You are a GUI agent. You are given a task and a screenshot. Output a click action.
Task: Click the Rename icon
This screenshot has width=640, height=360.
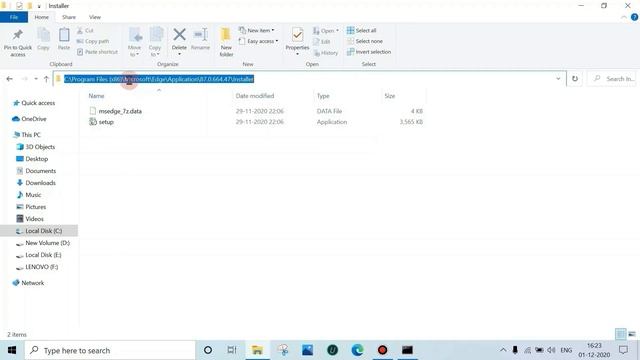pos(200,35)
